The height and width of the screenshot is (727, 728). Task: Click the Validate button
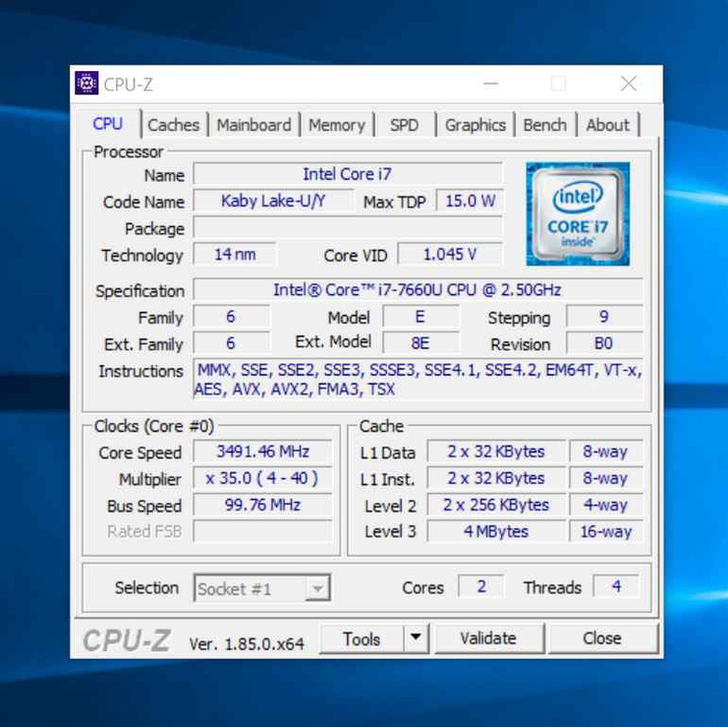489,639
